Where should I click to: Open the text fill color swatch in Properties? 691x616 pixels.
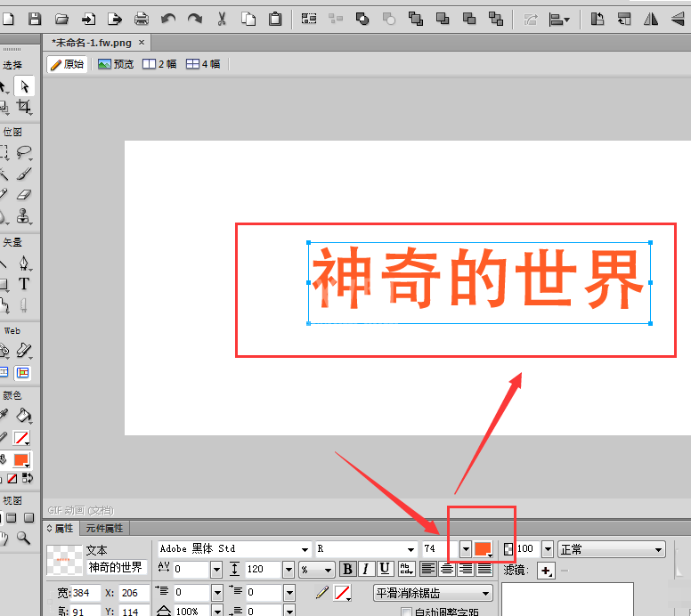[483, 549]
